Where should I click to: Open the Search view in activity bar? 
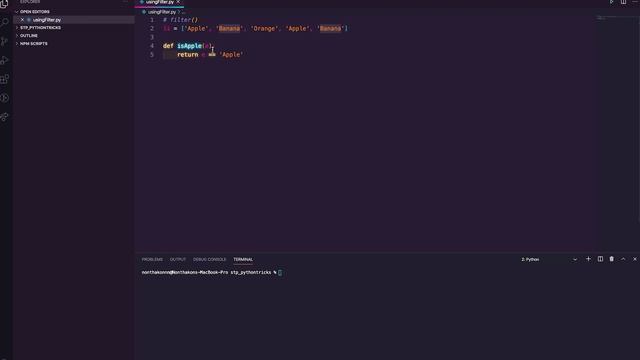pos(4,22)
